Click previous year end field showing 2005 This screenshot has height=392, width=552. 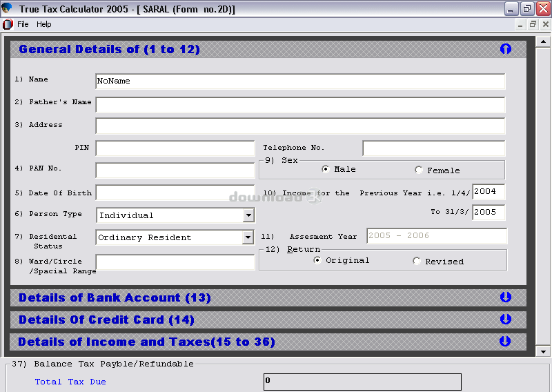coord(489,213)
